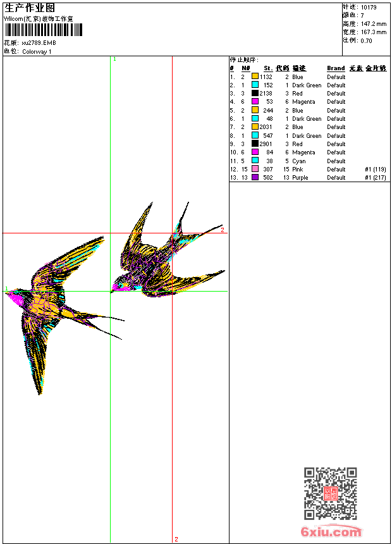The height and width of the screenshot is (544, 392).
Task: Click the Default brand in row 13
Action: click(x=336, y=178)
